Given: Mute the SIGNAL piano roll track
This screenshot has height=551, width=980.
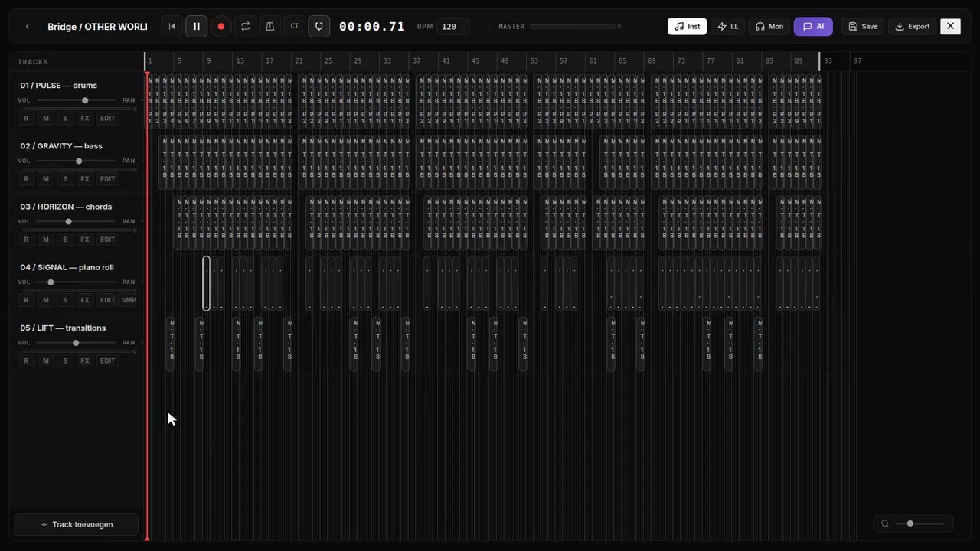Looking at the screenshot, I should [x=46, y=300].
